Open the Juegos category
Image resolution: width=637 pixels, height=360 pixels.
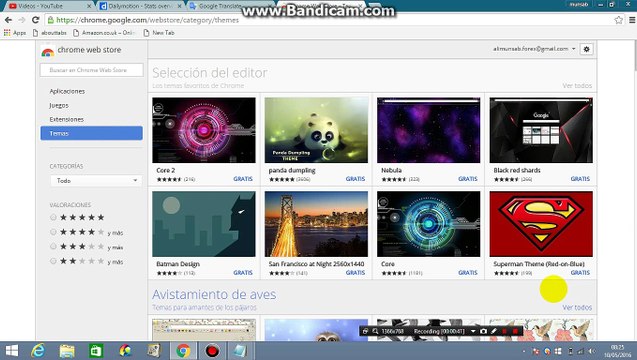click(59, 105)
